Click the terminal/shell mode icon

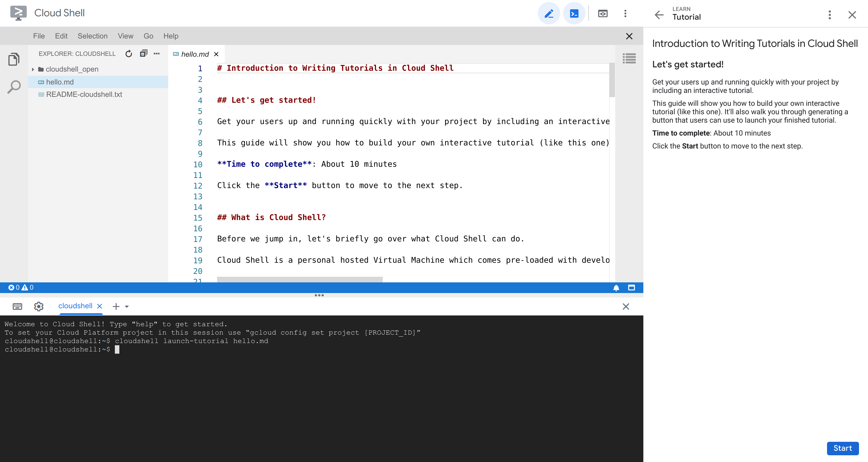[x=574, y=13]
